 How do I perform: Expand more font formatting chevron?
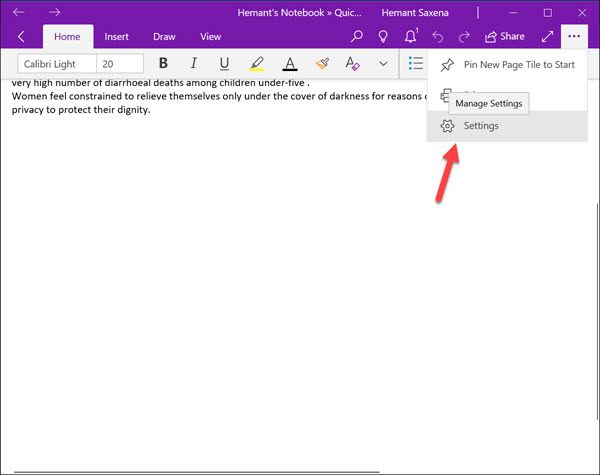click(x=383, y=64)
